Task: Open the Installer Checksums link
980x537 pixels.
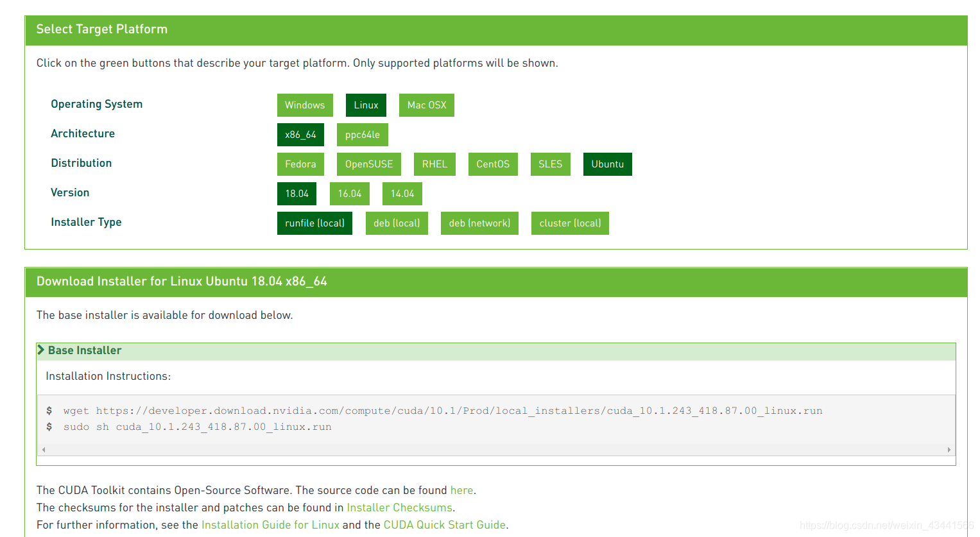Action: point(399,507)
